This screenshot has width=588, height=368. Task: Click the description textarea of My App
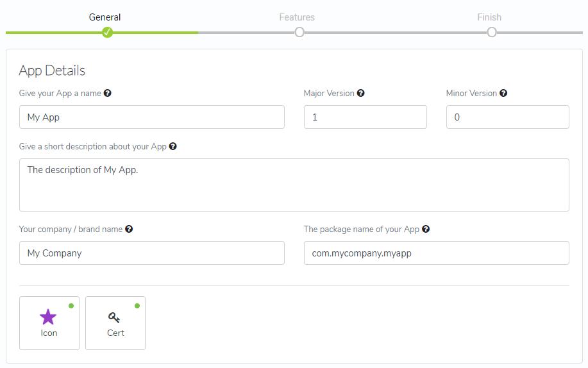click(x=294, y=185)
